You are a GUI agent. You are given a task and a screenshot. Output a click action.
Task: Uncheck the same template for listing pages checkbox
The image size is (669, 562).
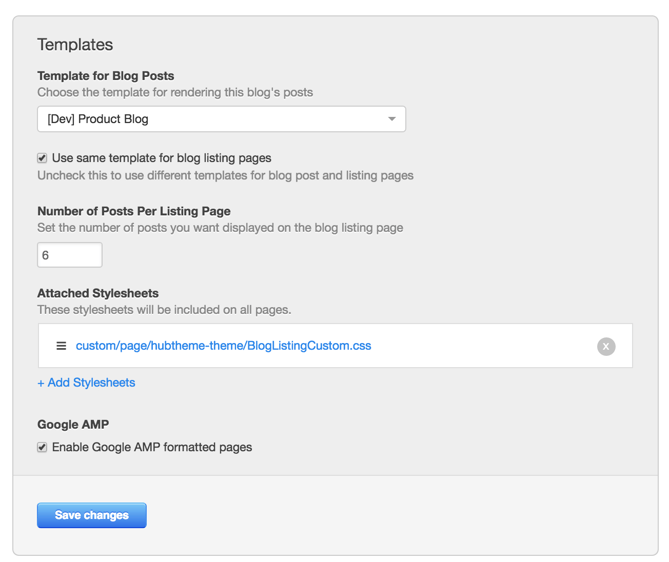point(42,158)
